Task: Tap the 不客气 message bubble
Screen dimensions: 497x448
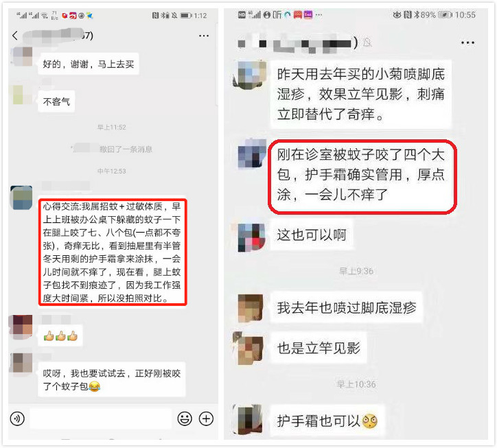Action: pyautogui.click(x=56, y=102)
